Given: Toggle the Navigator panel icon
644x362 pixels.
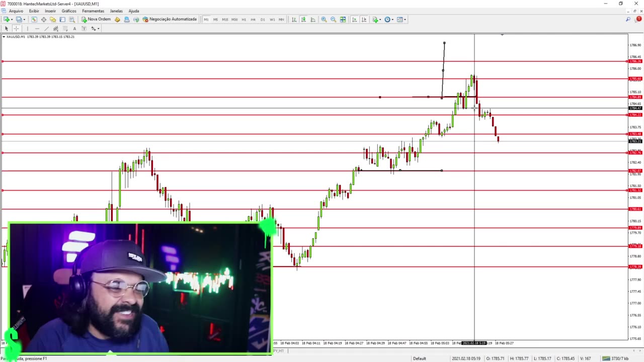Looking at the screenshot, I should coord(53,20).
